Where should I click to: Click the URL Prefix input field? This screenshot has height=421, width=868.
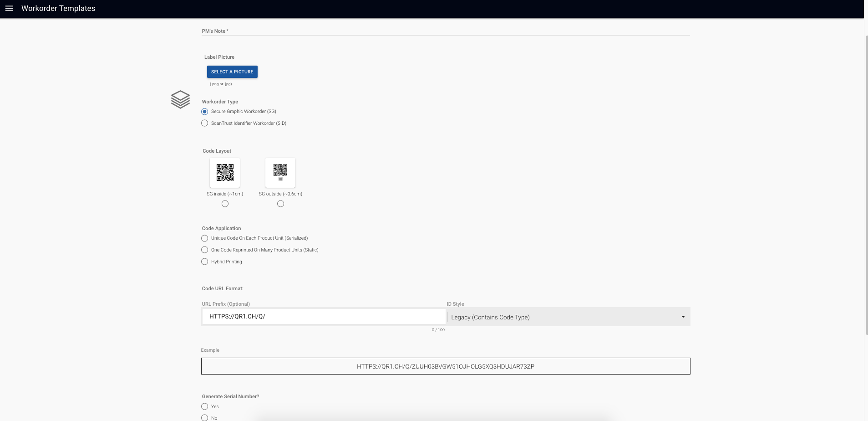coord(324,316)
